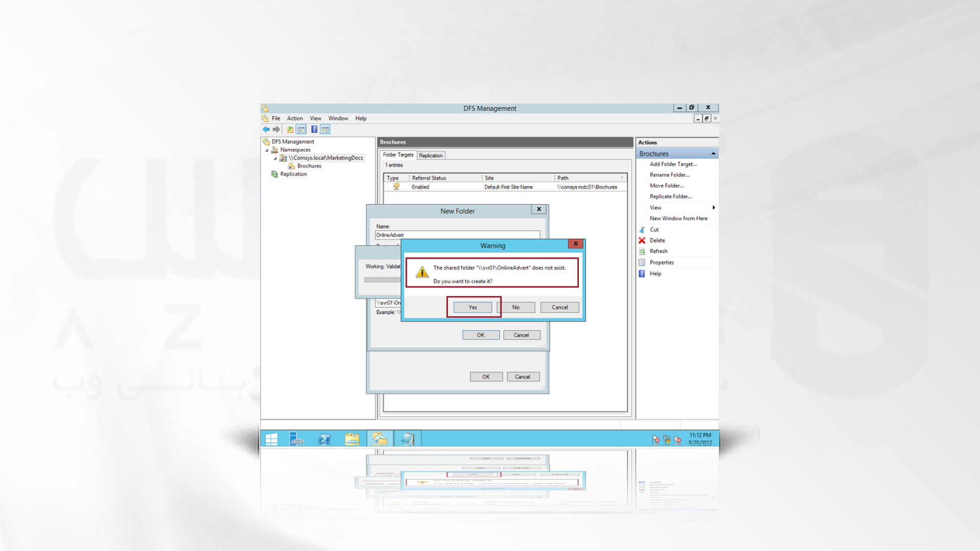
Task: Click the Refresh icon in Actions pane
Action: (x=642, y=252)
